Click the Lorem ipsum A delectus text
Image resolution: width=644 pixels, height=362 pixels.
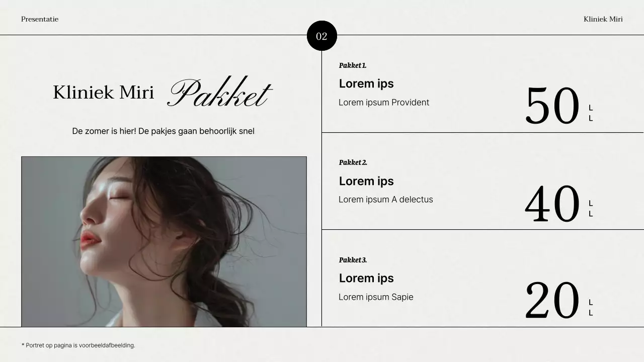tap(386, 200)
